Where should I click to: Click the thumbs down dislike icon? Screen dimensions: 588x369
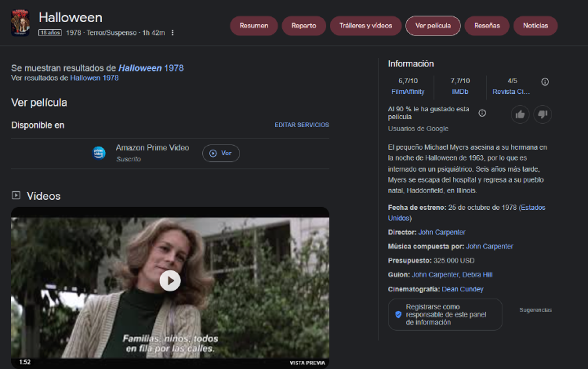tap(543, 114)
